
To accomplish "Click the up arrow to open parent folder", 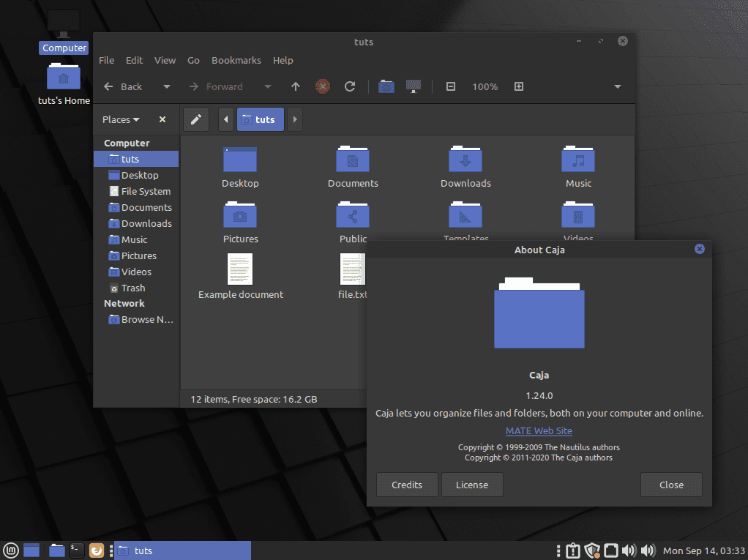I will click(x=295, y=86).
